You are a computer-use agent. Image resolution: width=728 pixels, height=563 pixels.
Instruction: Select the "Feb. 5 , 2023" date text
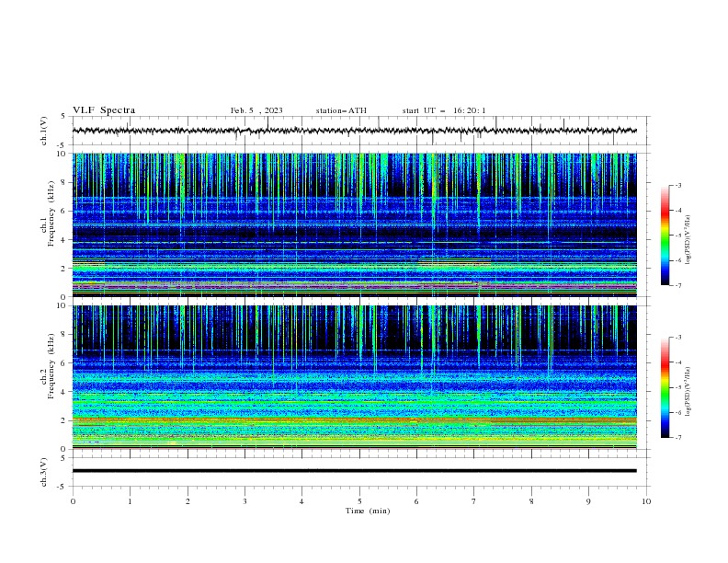coord(256,110)
